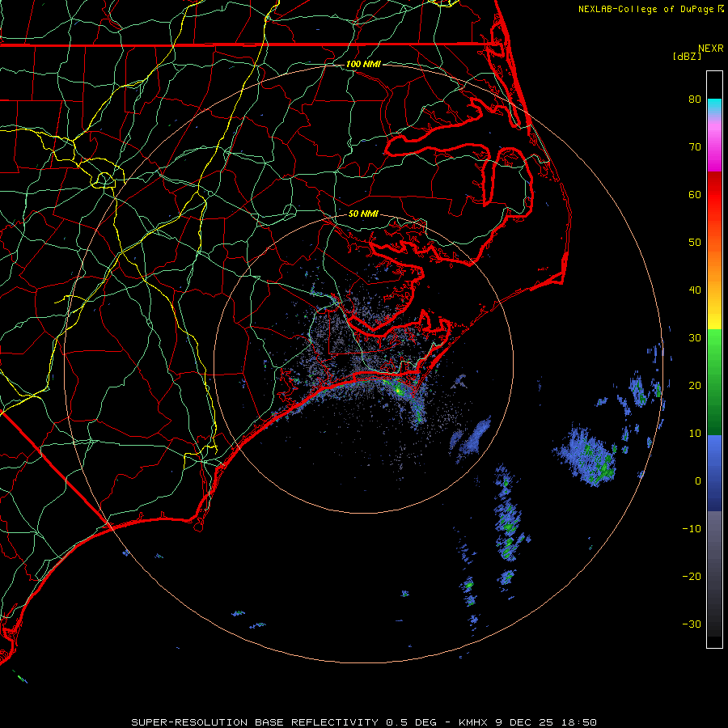Pick the gray segment of the color bar
This screenshot has width=728, height=728.
[714, 574]
